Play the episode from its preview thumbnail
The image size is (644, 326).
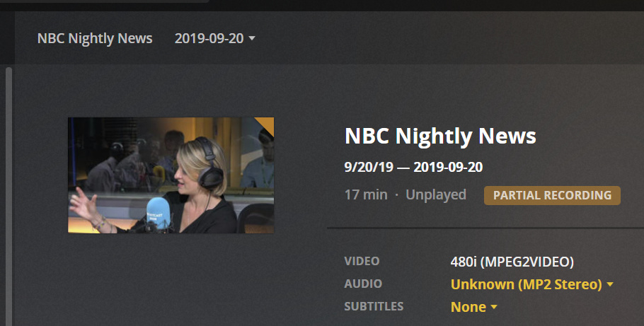coord(171,175)
